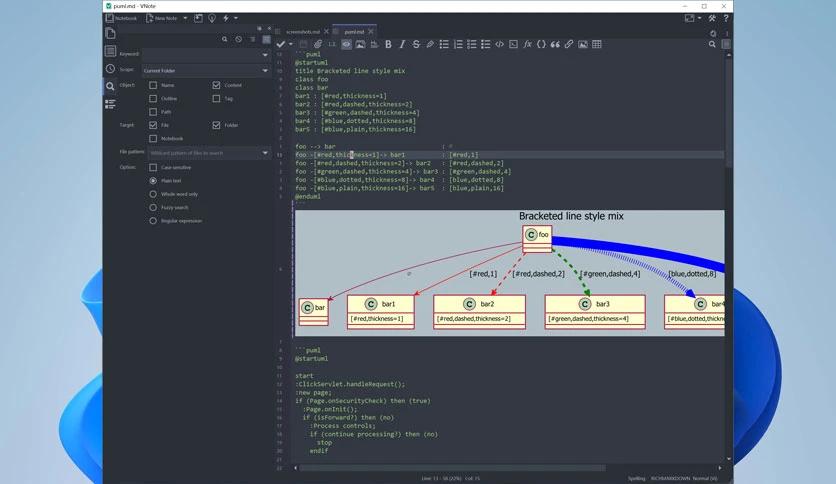The image size is (836, 484).
Task: Click the lightning bolt flash page icon
Action: click(226, 18)
